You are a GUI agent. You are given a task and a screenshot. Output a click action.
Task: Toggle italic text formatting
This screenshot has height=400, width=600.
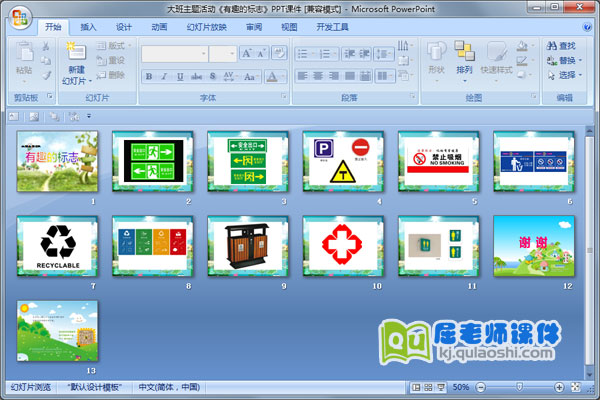tap(164, 76)
